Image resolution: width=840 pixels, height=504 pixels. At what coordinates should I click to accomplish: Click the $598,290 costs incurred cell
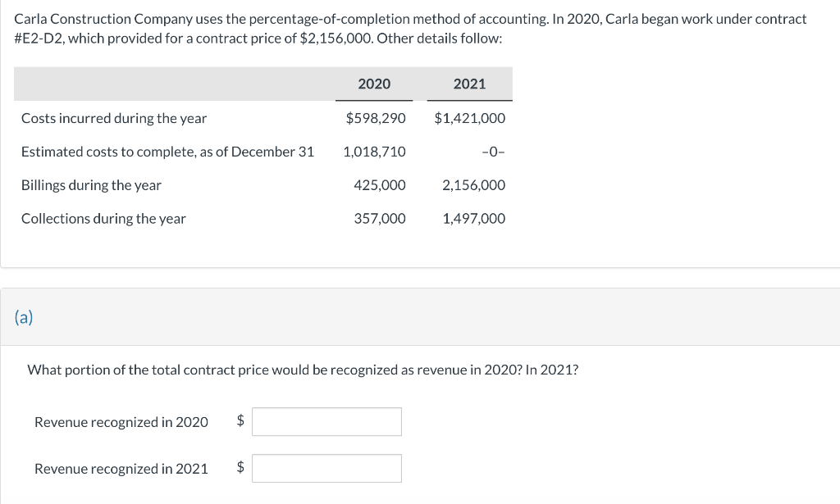376,118
